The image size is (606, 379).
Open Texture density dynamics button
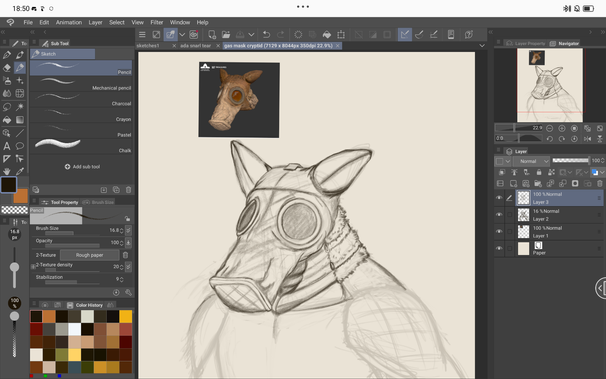click(x=128, y=267)
